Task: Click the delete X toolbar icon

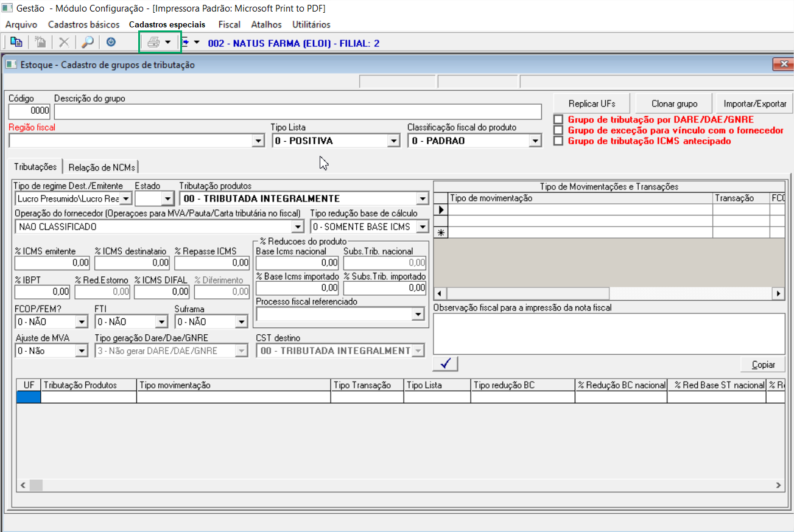Action: (63, 43)
